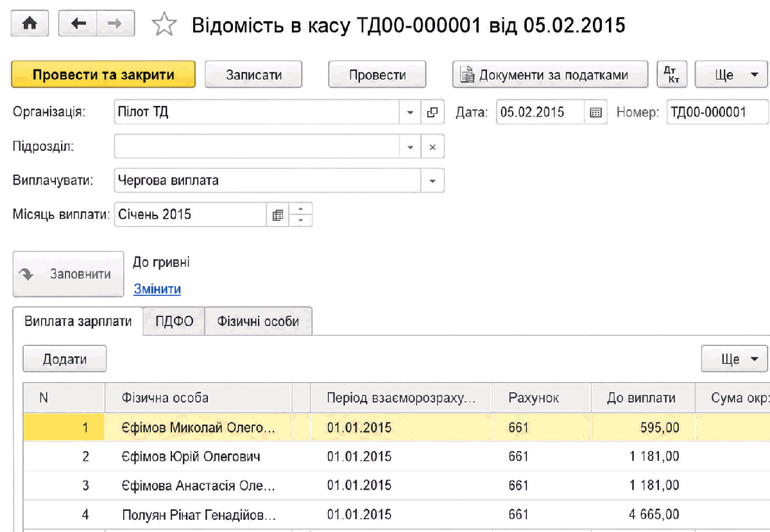Post the document with Провести
This screenshot has height=532, width=770.
(x=377, y=74)
